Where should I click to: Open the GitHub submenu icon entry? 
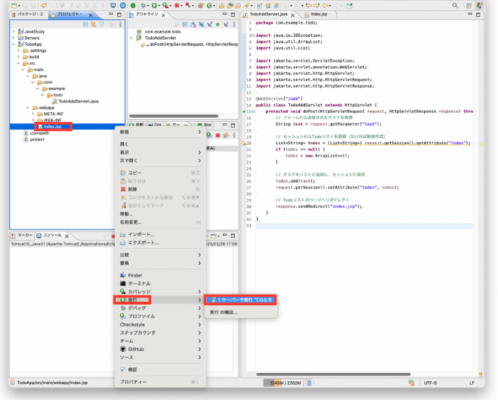[x=132, y=349]
